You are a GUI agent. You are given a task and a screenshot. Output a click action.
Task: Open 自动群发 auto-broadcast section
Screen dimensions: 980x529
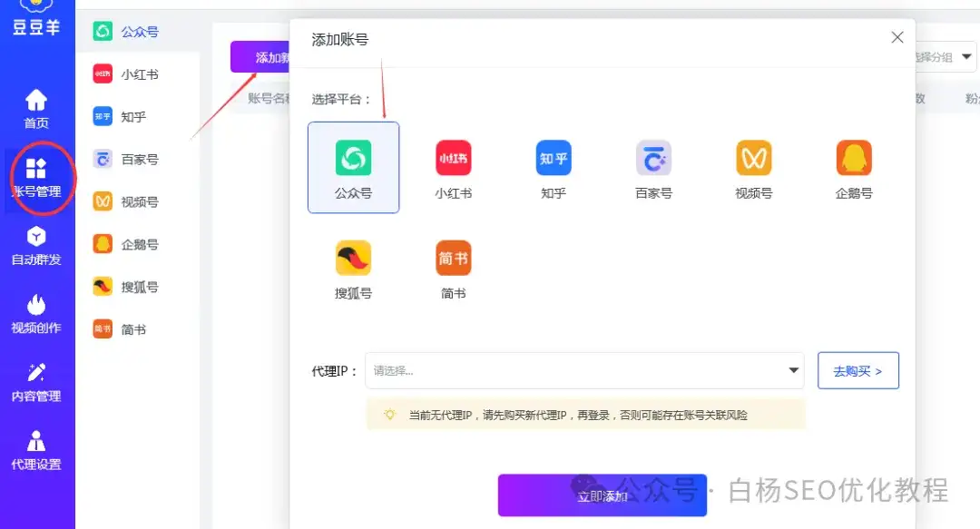[36, 246]
